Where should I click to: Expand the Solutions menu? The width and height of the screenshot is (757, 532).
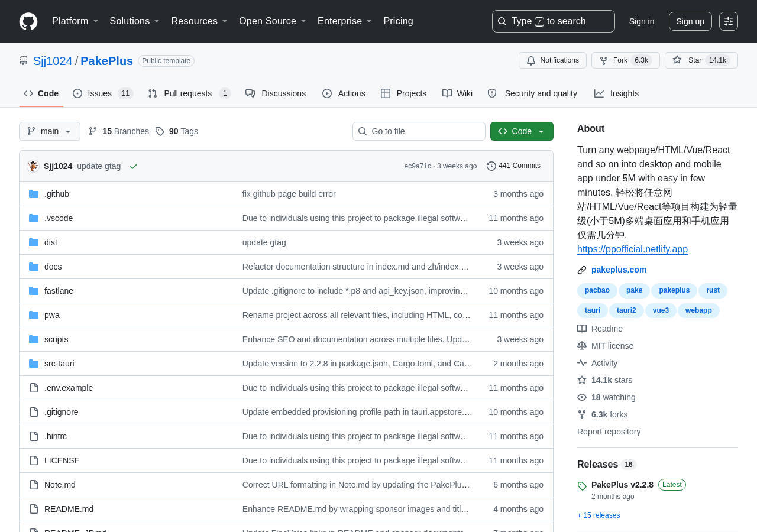[134, 21]
